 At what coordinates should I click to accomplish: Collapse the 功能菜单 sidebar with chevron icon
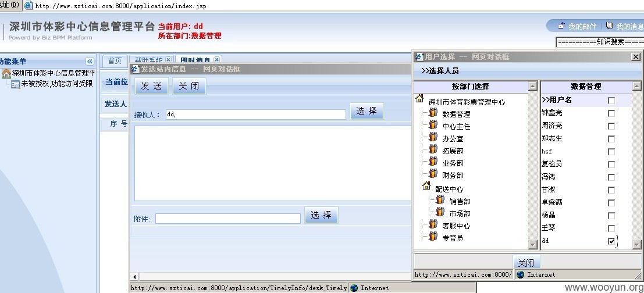[90, 62]
